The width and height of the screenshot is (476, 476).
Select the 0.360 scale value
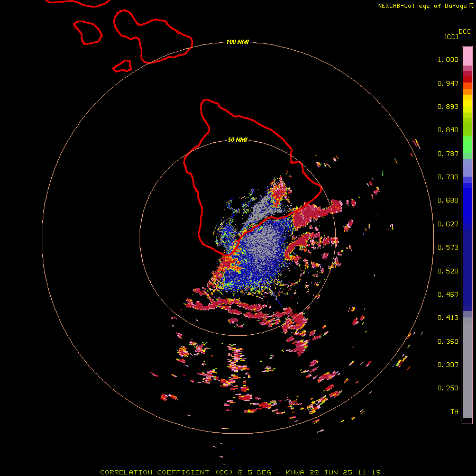coord(448,342)
